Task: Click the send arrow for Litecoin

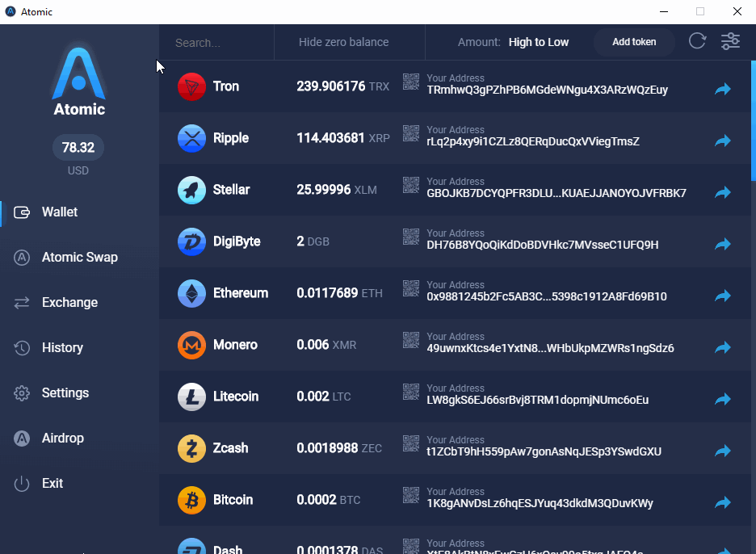Action: click(723, 399)
